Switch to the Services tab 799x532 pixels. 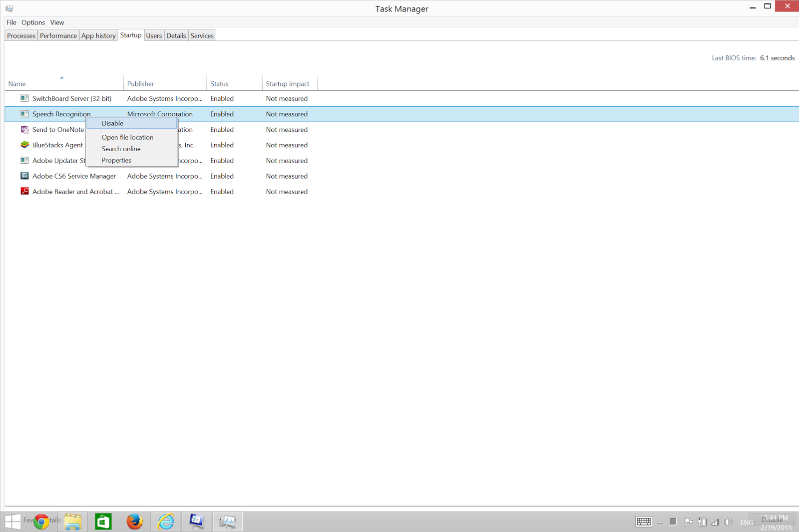point(202,35)
